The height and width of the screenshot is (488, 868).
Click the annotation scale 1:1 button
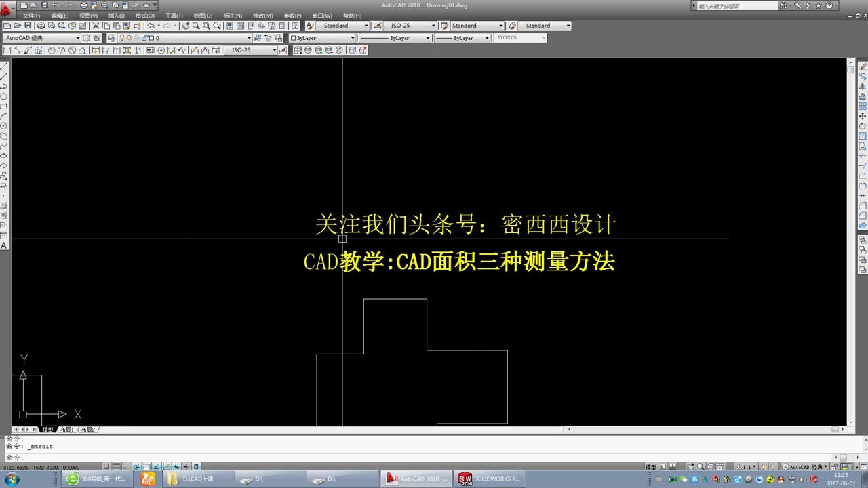pos(747,467)
